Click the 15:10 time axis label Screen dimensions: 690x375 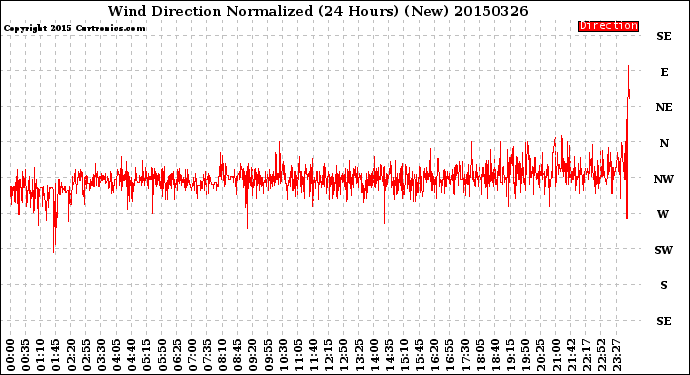click(404, 355)
